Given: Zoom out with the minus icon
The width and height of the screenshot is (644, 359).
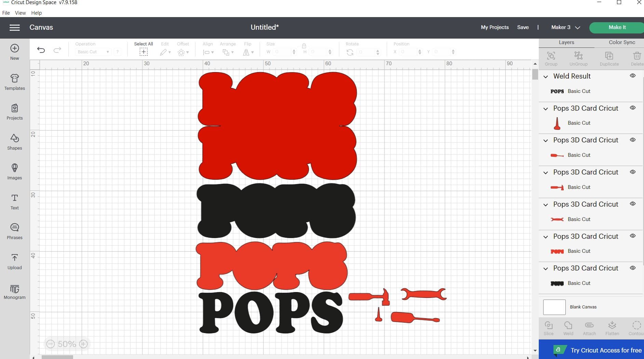Looking at the screenshot, I should (x=51, y=344).
